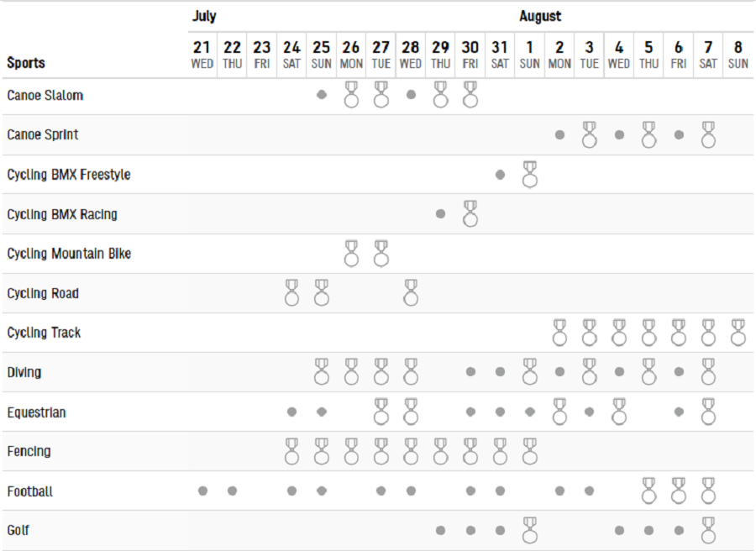The width and height of the screenshot is (756, 551).
Task: Open the Cycling Track sport row label
Action: 44,333
